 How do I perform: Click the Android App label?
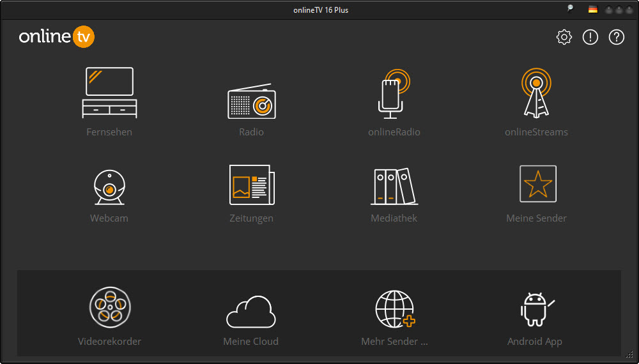(535, 342)
